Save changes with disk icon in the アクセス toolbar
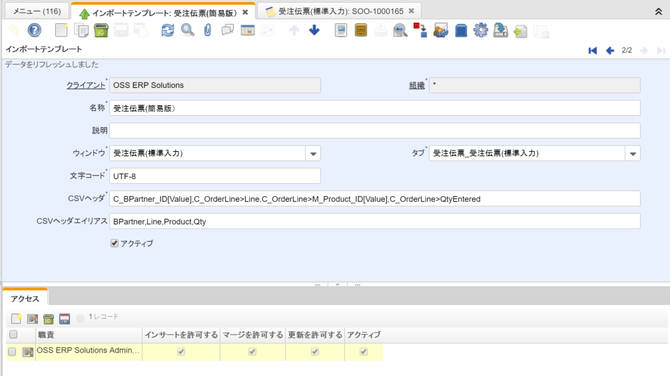 coord(65,318)
